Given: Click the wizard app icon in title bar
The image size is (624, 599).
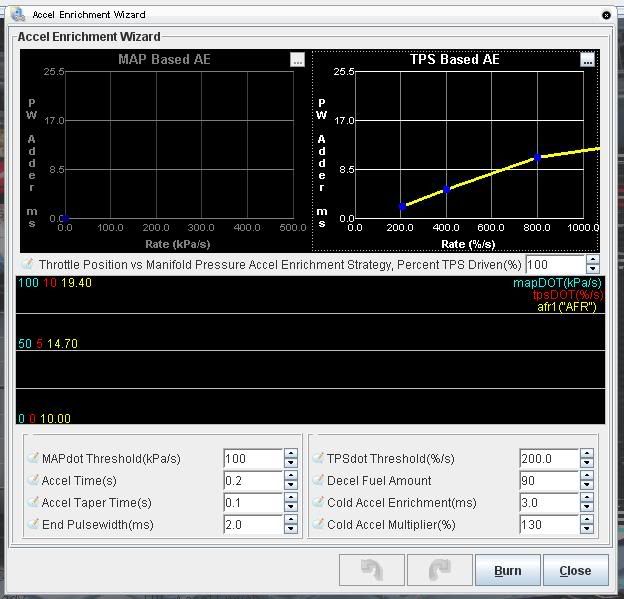Looking at the screenshot, I should (18, 15).
